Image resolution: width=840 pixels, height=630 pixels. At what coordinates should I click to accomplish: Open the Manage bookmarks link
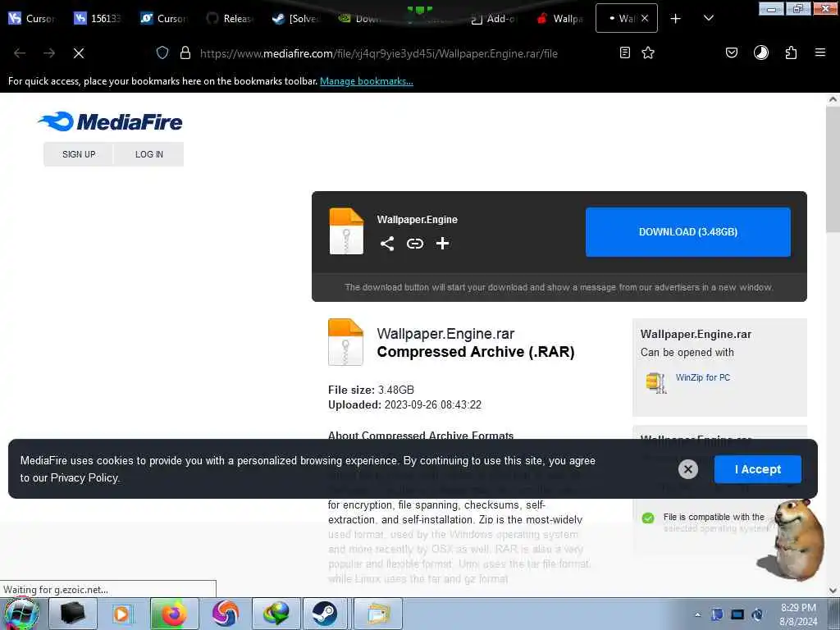pos(367,81)
